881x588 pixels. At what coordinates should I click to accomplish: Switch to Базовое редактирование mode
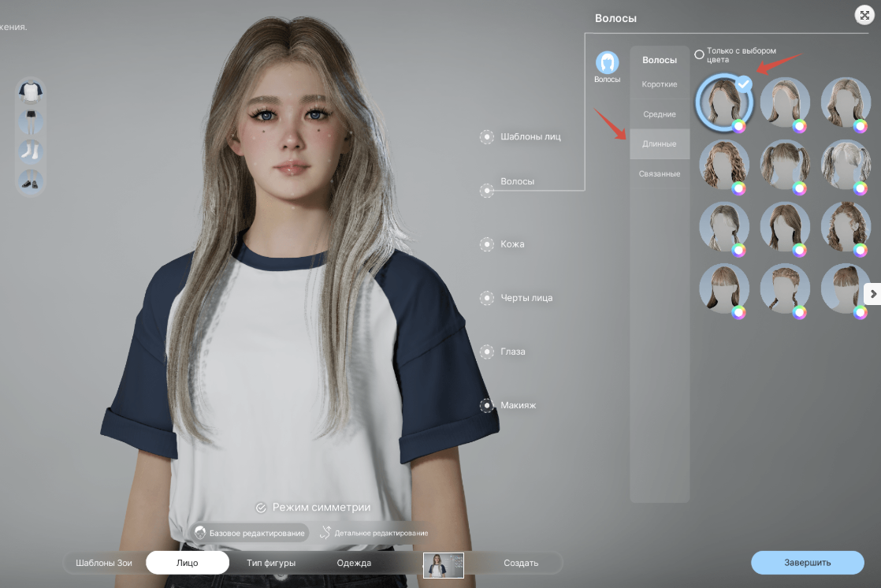point(250,532)
